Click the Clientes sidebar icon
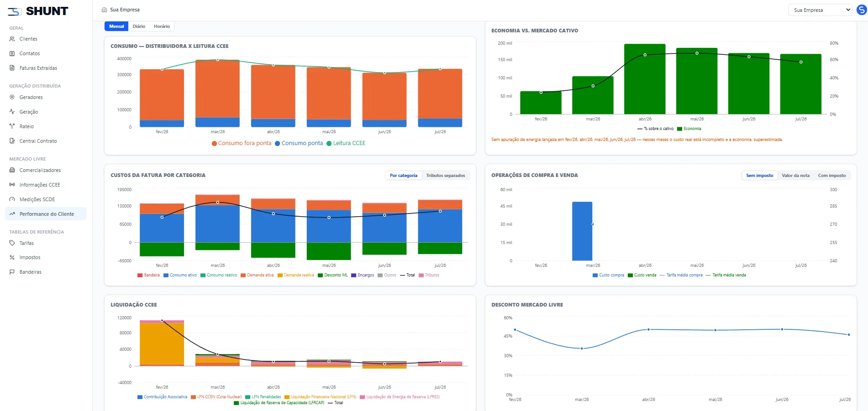The image size is (868, 411). [x=12, y=39]
